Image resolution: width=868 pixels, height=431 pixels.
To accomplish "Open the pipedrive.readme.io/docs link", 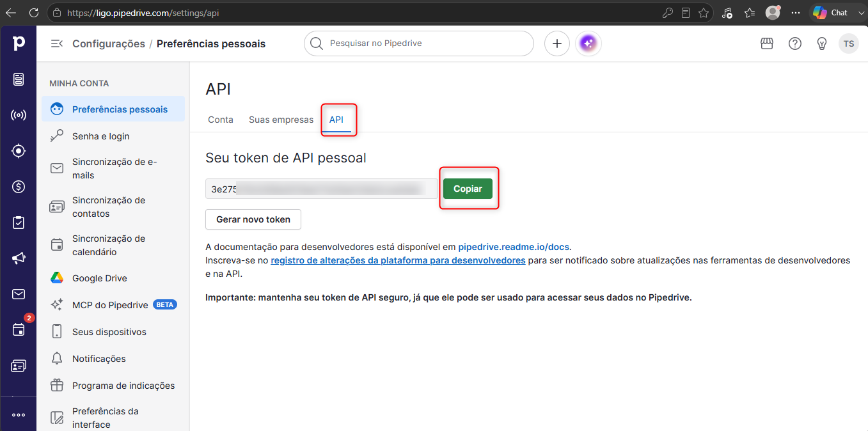I will [514, 246].
